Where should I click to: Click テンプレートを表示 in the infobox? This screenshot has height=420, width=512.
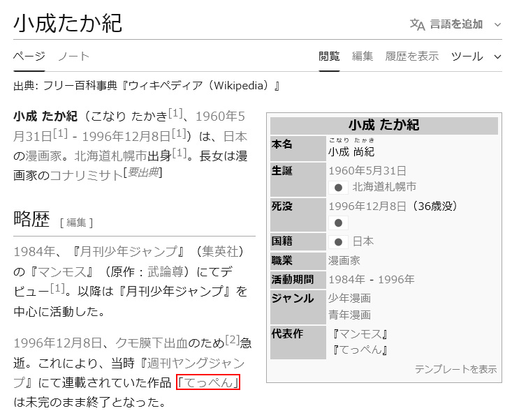coord(455,368)
